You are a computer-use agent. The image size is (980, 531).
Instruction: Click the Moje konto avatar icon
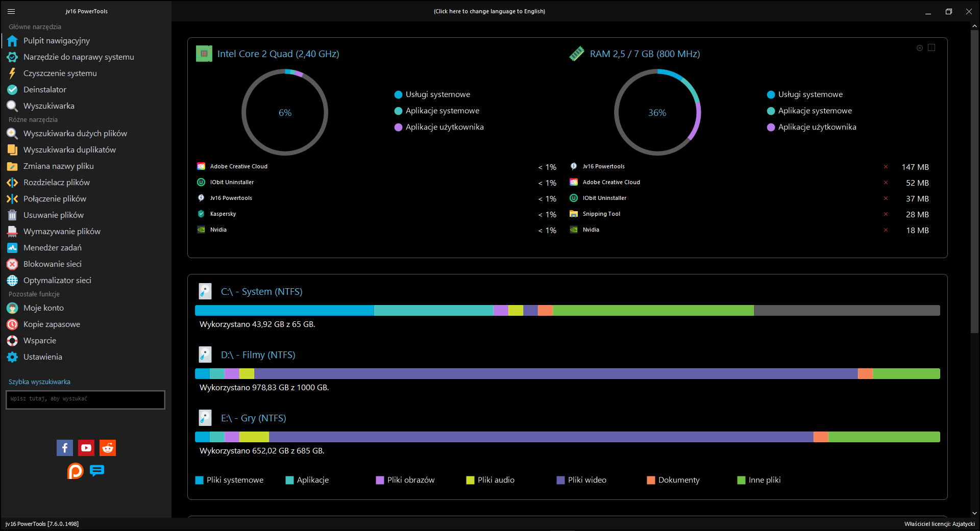(12, 308)
